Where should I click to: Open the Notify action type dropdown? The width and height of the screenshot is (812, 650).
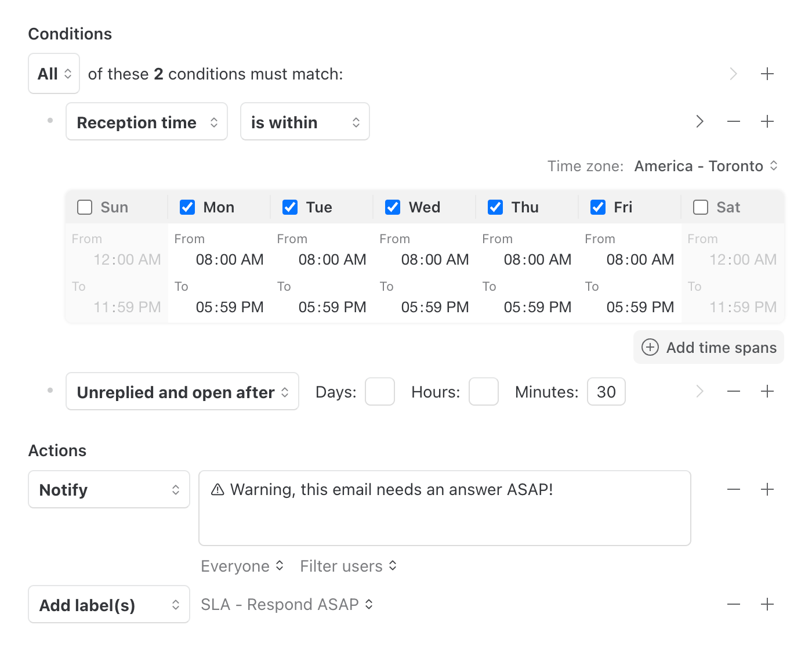pyautogui.click(x=108, y=489)
